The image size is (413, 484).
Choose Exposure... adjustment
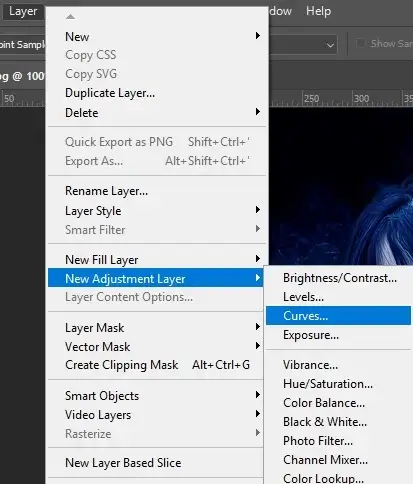point(338,335)
